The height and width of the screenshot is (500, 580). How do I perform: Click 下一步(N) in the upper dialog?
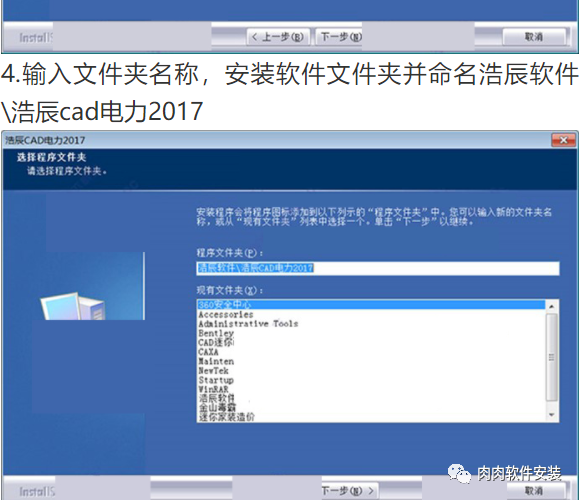point(339,37)
